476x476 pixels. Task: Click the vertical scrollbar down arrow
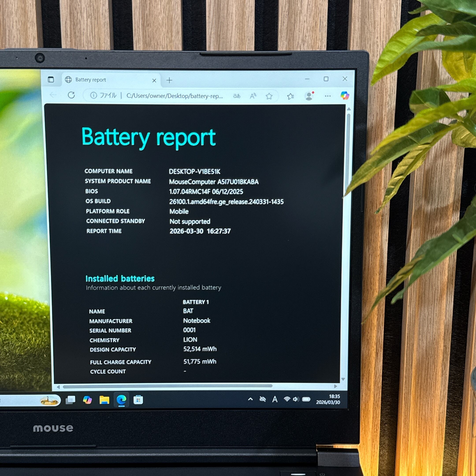tap(343, 379)
